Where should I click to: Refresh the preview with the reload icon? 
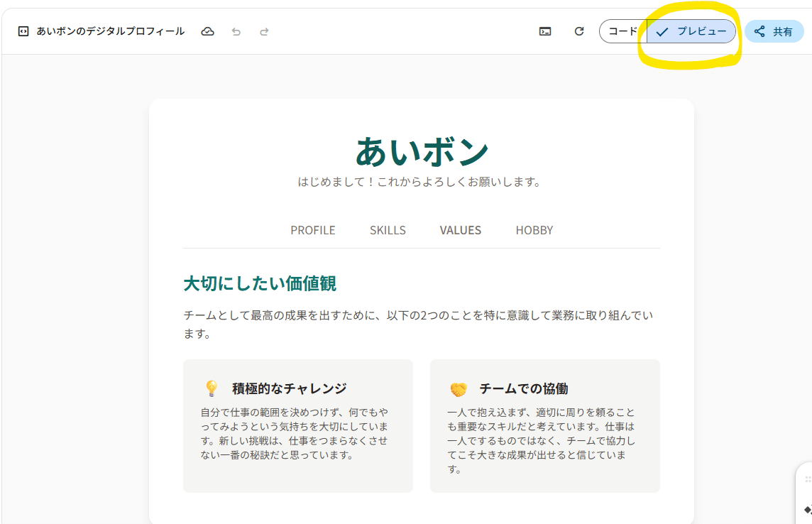point(578,31)
